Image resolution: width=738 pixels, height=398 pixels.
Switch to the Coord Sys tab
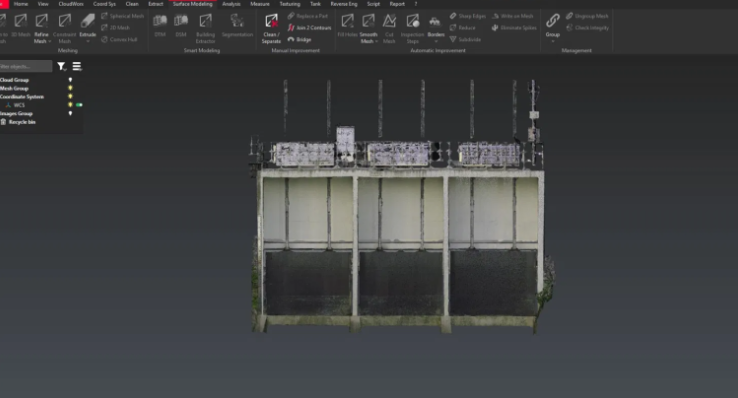click(x=104, y=4)
